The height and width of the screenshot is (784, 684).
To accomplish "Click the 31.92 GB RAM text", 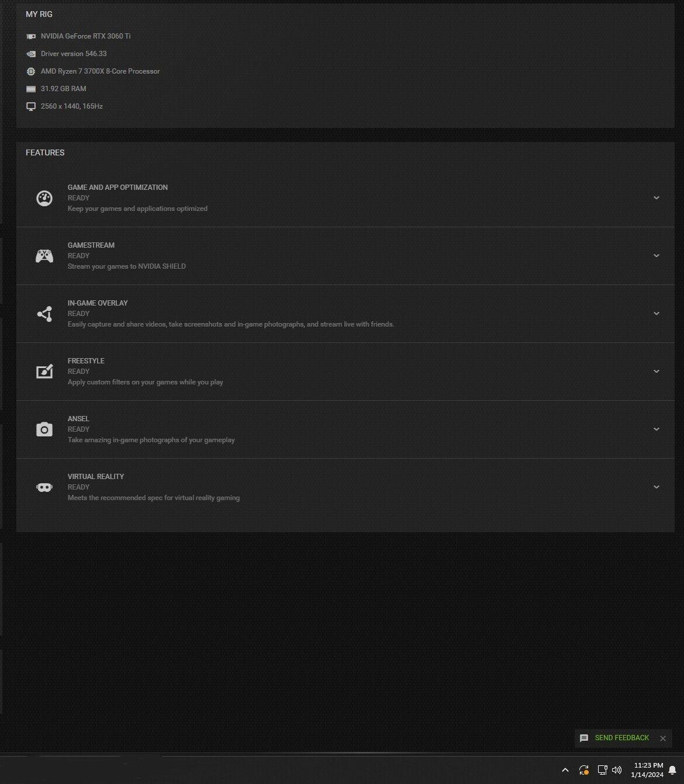I will pyautogui.click(x=64, y=89).
